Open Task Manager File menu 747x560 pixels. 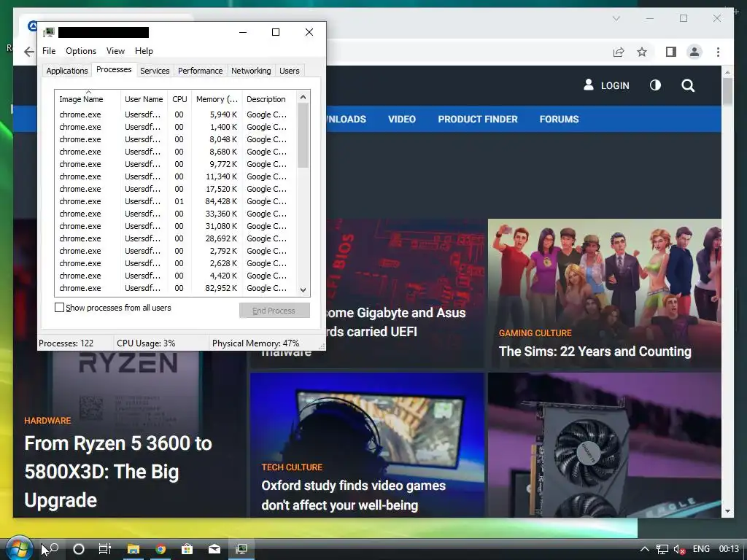[49, 51]
